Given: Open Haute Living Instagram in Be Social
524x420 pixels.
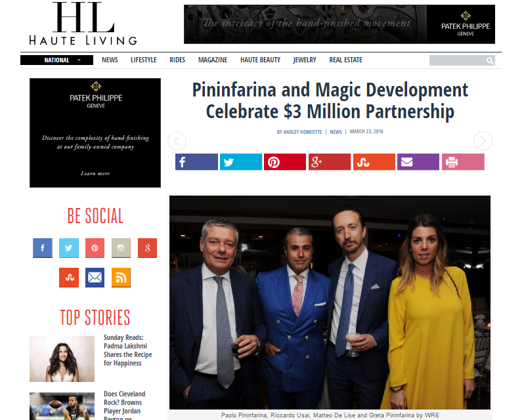Looking at the screenshot, I should [121, 248].
